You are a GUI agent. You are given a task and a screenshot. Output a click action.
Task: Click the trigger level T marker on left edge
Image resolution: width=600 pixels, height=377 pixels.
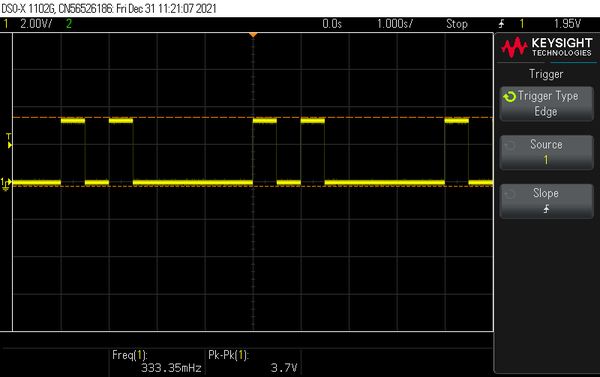pyautogui.click(x=9, y=140)
